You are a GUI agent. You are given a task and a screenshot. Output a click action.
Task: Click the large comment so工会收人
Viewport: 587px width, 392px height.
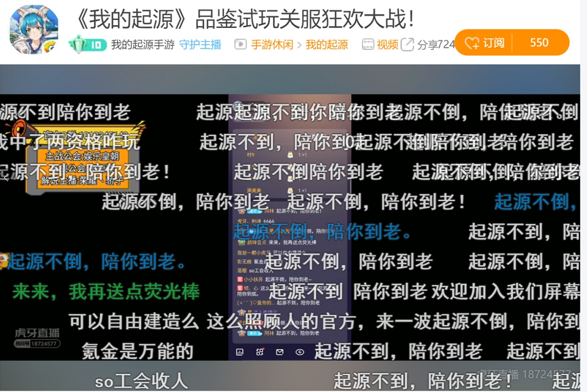click(x=141, y=381)
